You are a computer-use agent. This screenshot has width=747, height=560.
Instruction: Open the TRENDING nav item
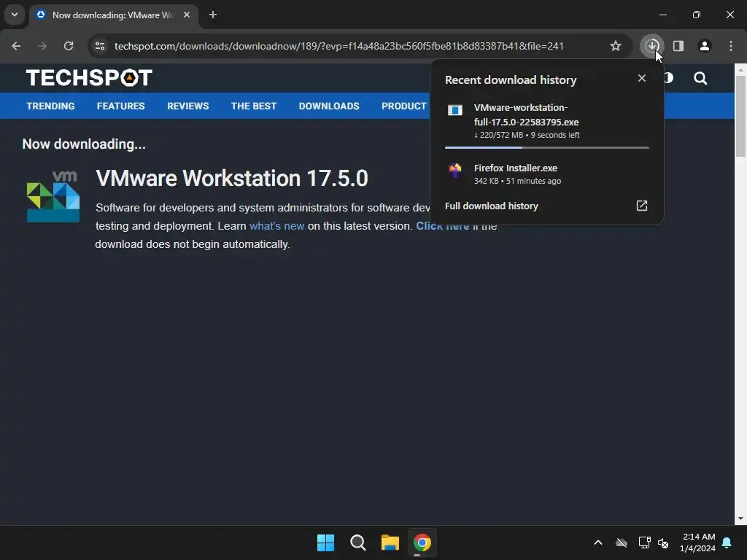[50, 106]
